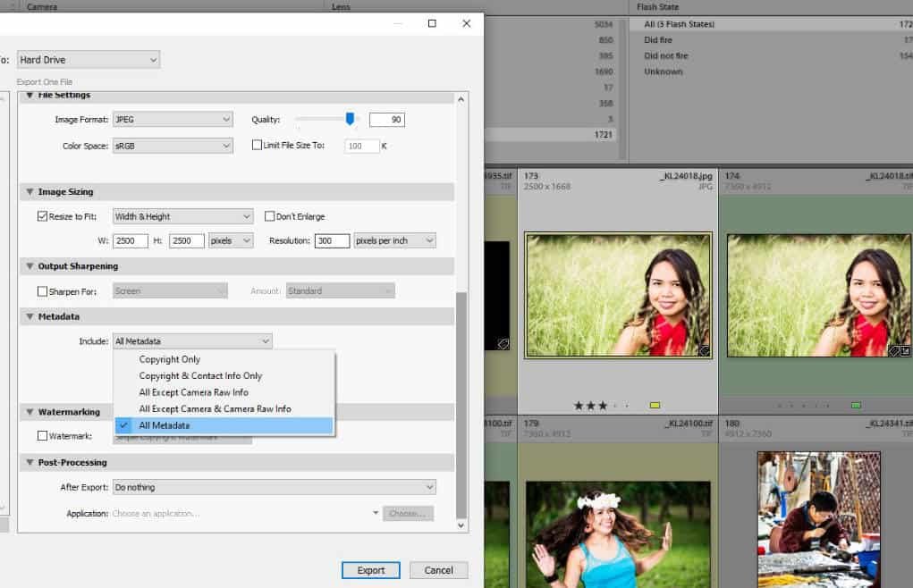
Task: Collapse the File Settings section triangle
Action: [30, 96]
